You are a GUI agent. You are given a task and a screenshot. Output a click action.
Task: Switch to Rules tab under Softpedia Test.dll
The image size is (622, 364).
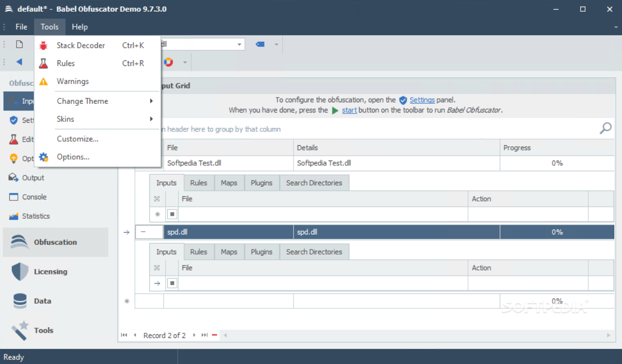(x=198, y=183)
